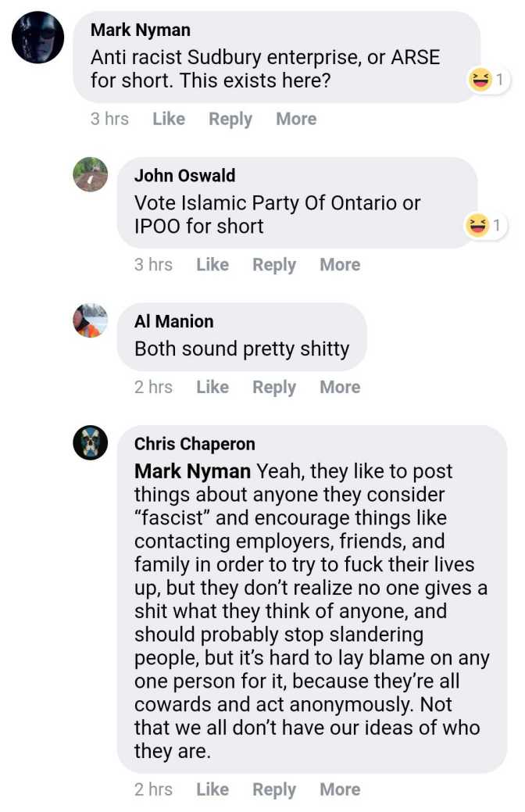Click Chris Chaperon's profile avatar

click(90, 443)
